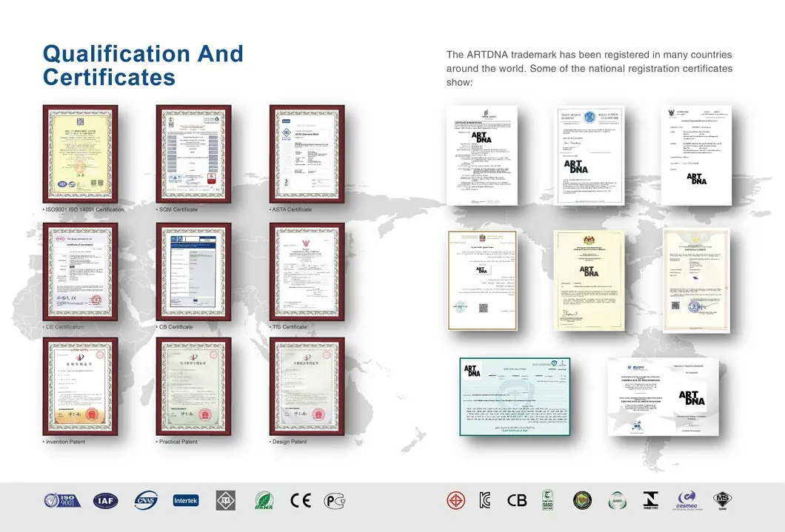Select the KC certification mark icon
This screenshot has width=785, height=532.
[x=486, y=500]
